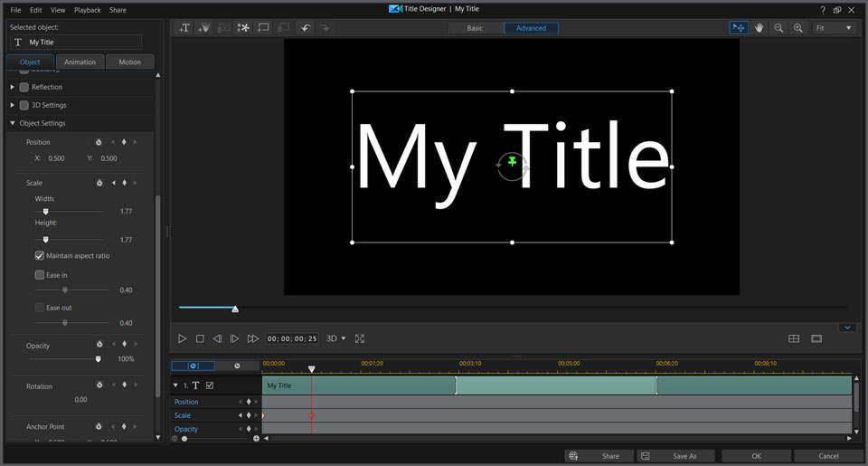The height and width of the screenshot is (466, 868).
Task: Switch to the Animation tab
Action: coord(80,62)
